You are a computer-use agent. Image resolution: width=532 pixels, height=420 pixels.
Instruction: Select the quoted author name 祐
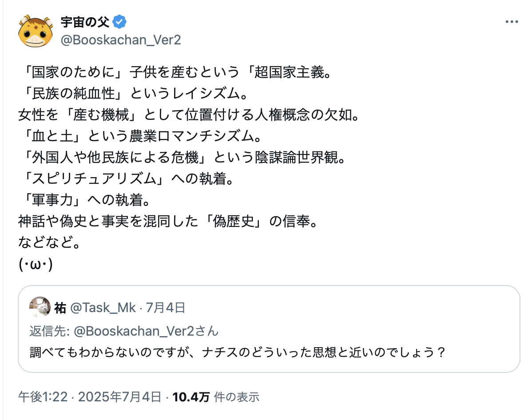60,308
